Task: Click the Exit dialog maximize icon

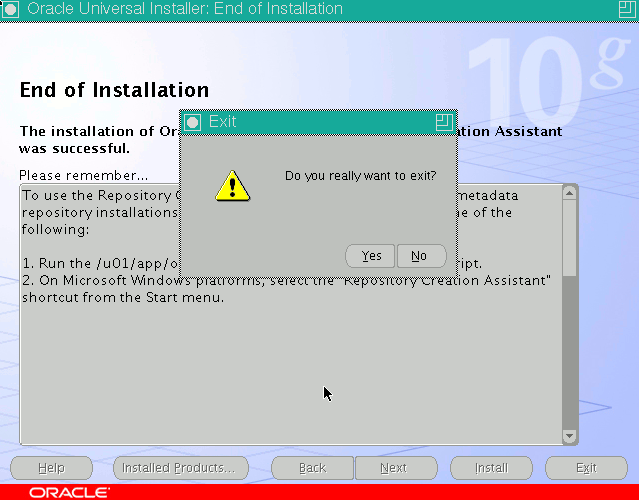Action: [444, 122]
